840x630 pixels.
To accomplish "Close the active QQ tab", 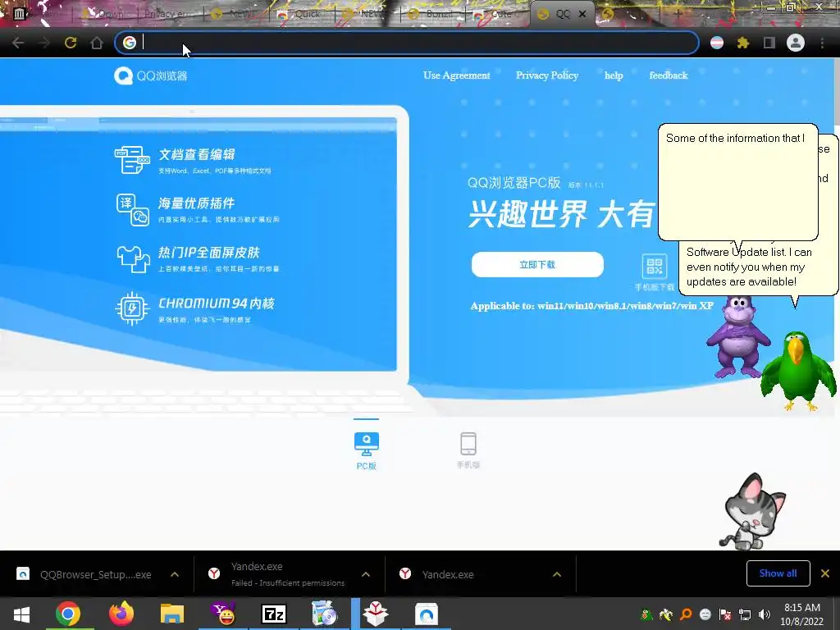I will (x=582, y=14).
